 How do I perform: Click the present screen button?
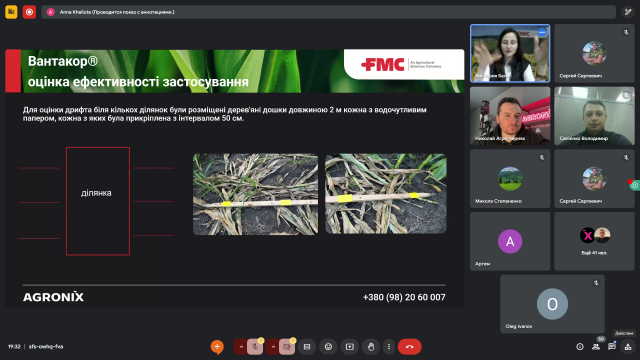350,347
